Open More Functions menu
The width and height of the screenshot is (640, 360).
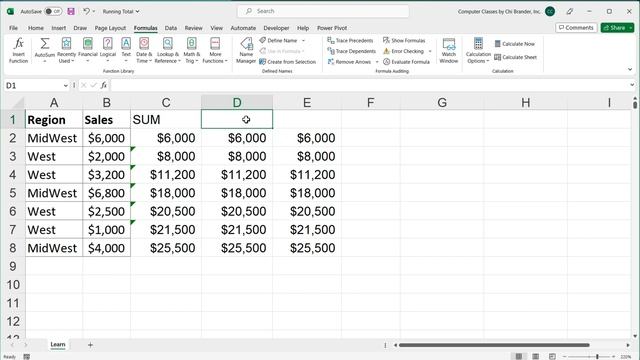point(215,50)
